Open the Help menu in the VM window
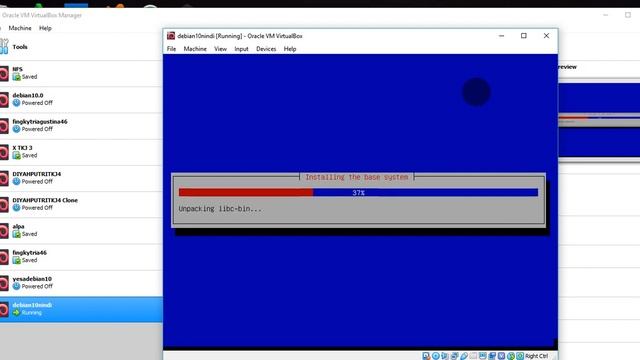640x360 pixels. (290, 49)
